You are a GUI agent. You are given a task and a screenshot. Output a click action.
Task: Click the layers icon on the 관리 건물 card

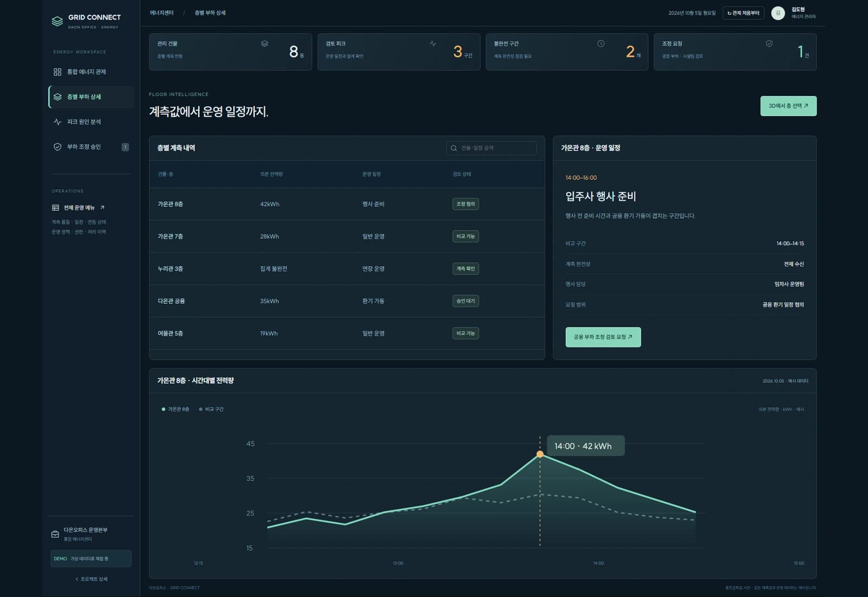pos(265,43)
